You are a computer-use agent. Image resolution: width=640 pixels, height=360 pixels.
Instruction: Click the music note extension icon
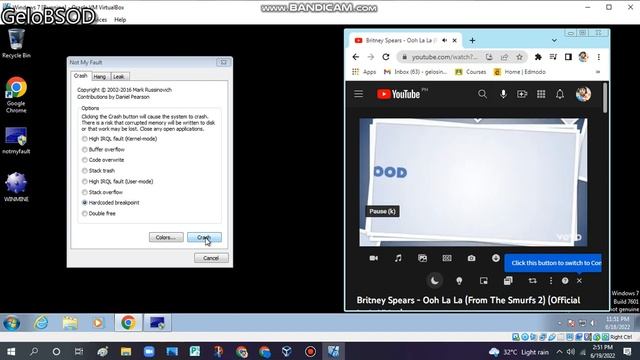pyautogui.click(x=398, y=258)
